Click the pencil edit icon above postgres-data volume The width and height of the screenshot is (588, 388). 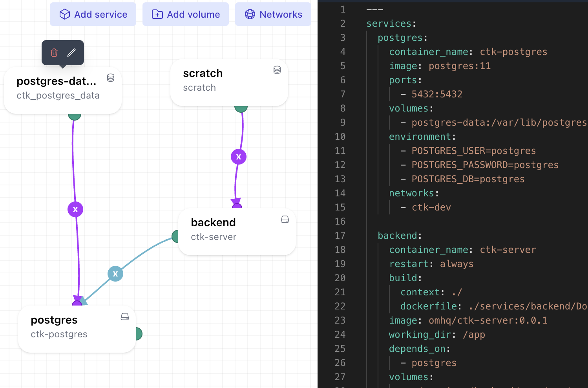pyautogui.click(x=72, y=52)
